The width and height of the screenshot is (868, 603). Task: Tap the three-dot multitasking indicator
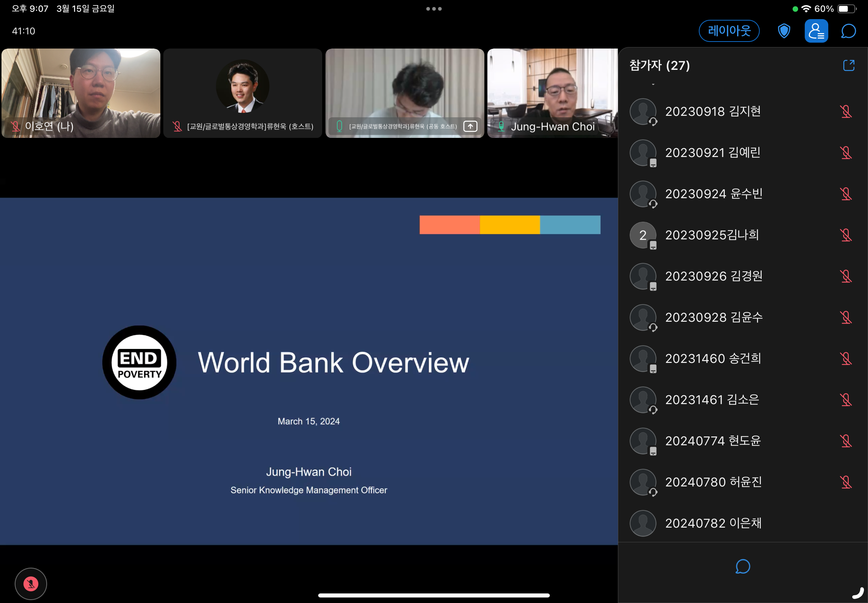434,9
